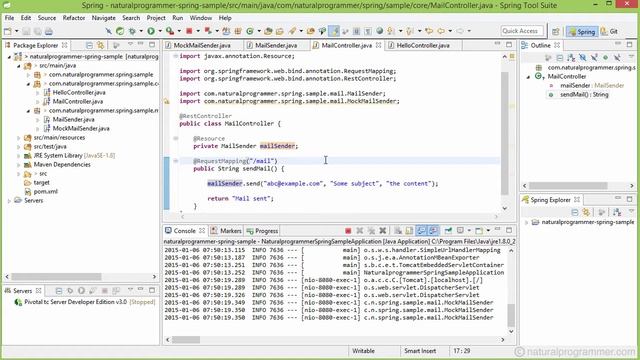The image size is (640, 360).
Task: Click the green Run button in toolbar
Action: tap(151, 31)
